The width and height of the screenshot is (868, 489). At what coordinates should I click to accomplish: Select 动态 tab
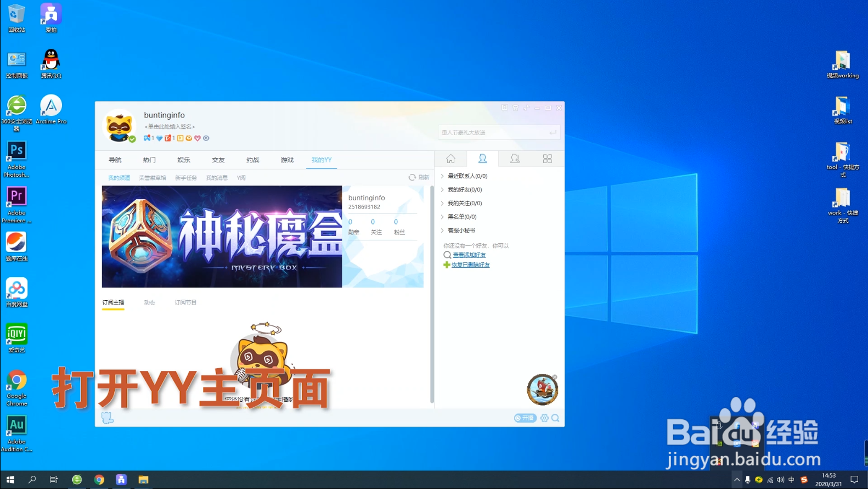click(x=149, y=302)
